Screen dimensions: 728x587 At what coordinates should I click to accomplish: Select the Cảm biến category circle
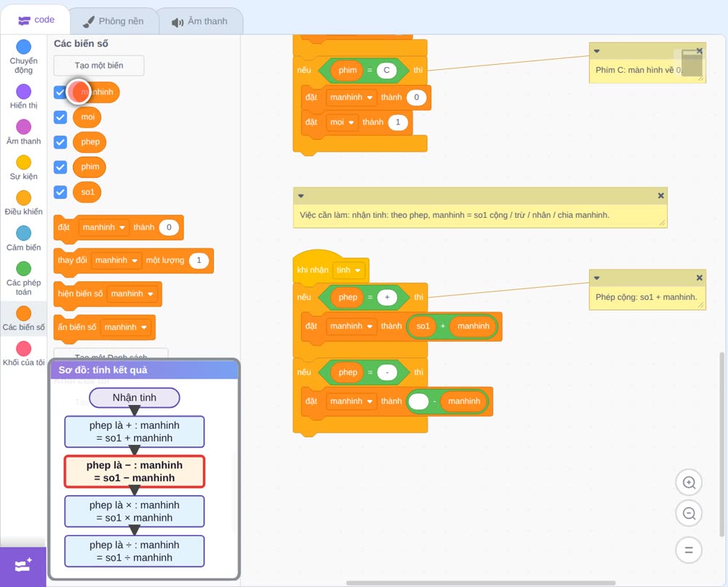click(x=24, y=233)
